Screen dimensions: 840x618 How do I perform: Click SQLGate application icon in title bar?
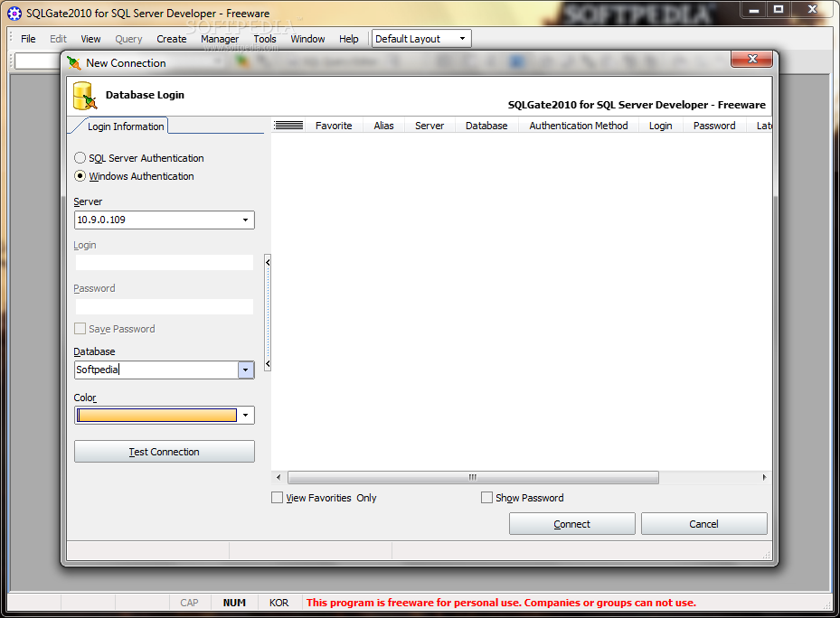(x=14, y=14)
